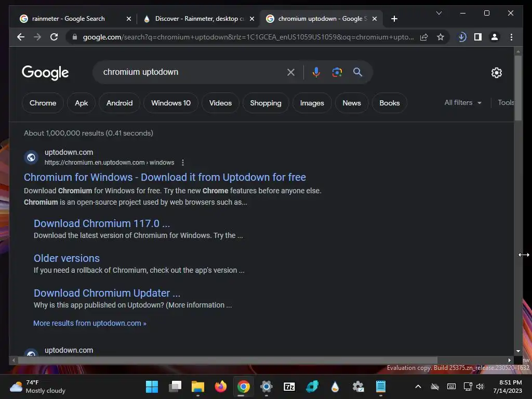
Task: Open Chrome three-dot menu
Action: [x=511, y=37]
